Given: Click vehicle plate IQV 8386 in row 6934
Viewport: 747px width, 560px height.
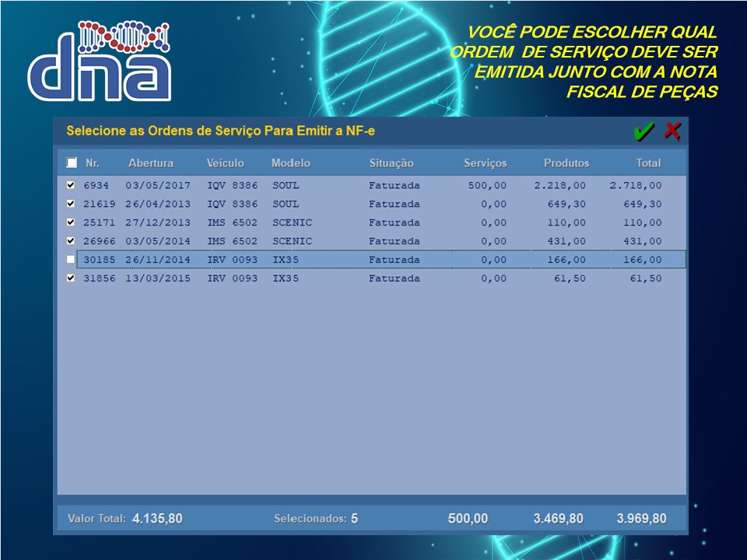Looking at the screenshot, I should pos(233,185).
